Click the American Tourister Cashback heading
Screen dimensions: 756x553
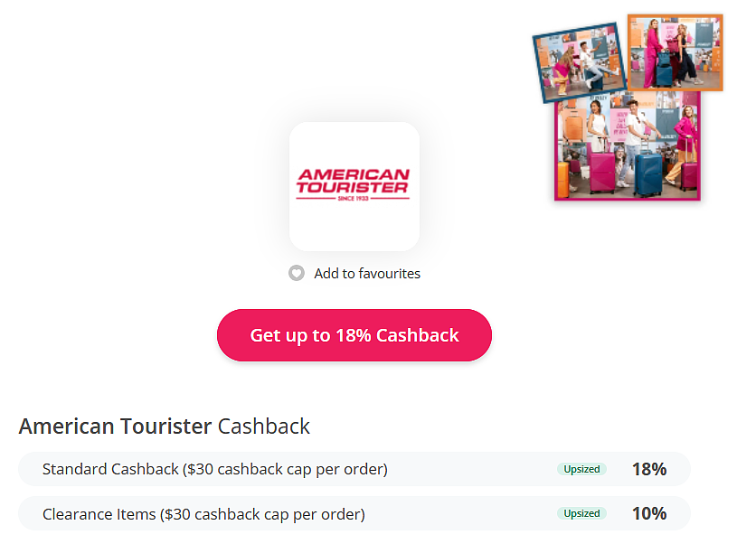[x=164, y=426]
